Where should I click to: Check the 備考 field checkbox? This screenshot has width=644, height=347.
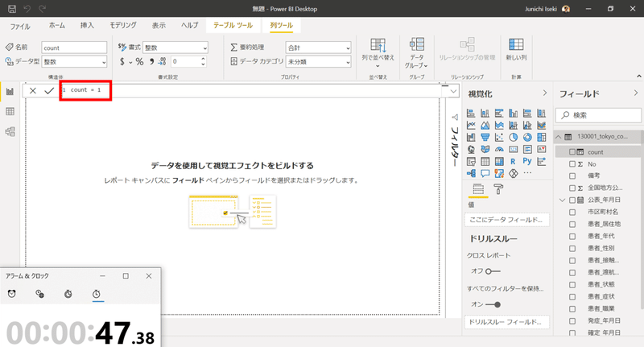pos(572,176)
